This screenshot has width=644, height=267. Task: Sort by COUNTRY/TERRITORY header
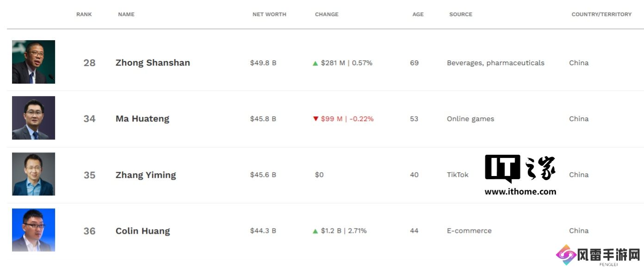pos(601,14)
